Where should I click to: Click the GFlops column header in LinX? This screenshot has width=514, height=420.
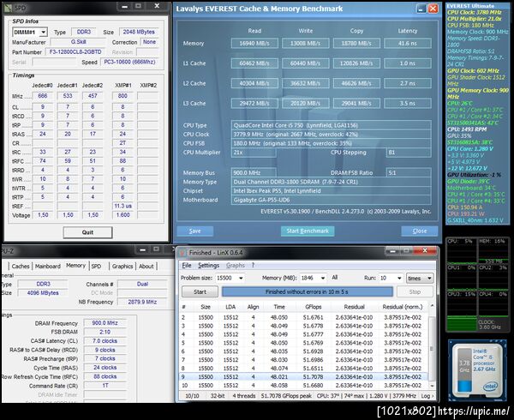(313, 307)
